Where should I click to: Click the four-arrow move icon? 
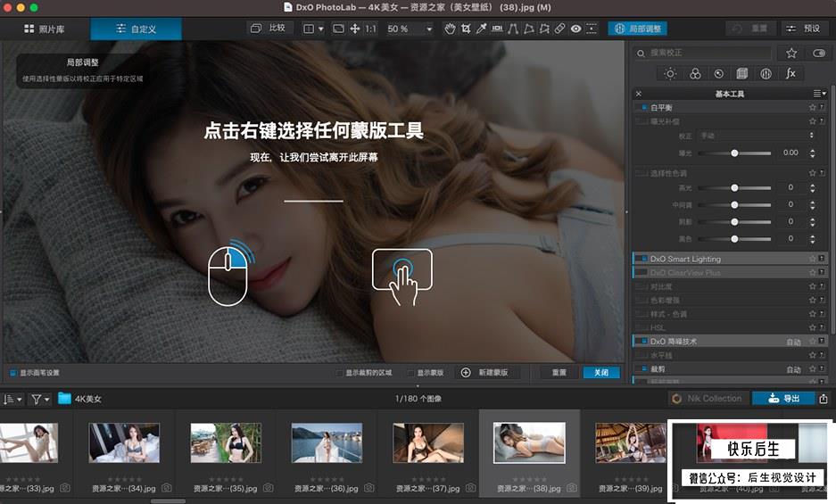click(x=354, y=29)
